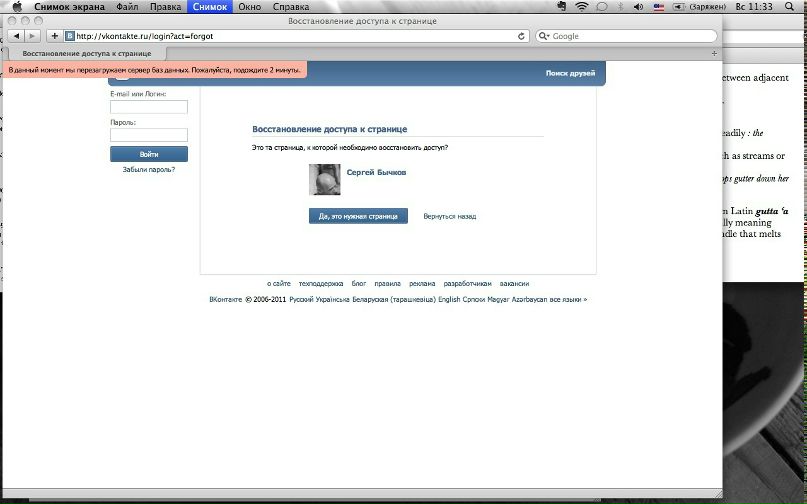Go back with Safari back arrow

16,36
